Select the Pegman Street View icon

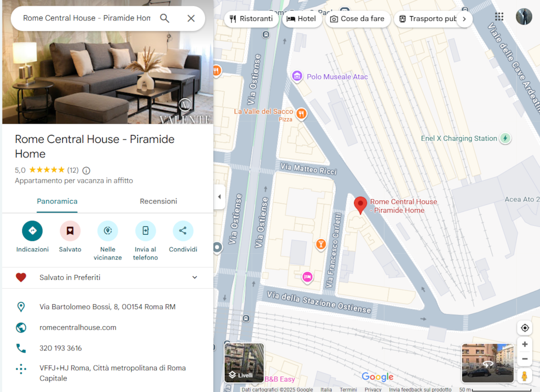click(524, 375)
